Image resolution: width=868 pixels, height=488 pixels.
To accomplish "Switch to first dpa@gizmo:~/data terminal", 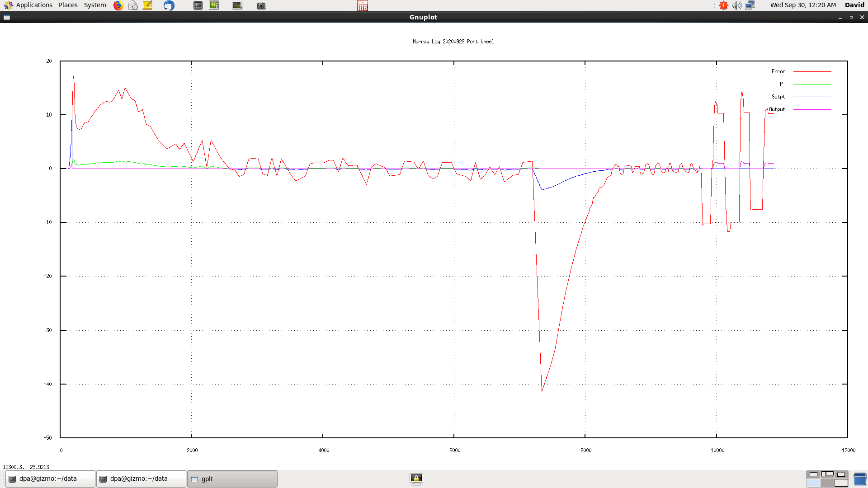I will coord(50,479).
